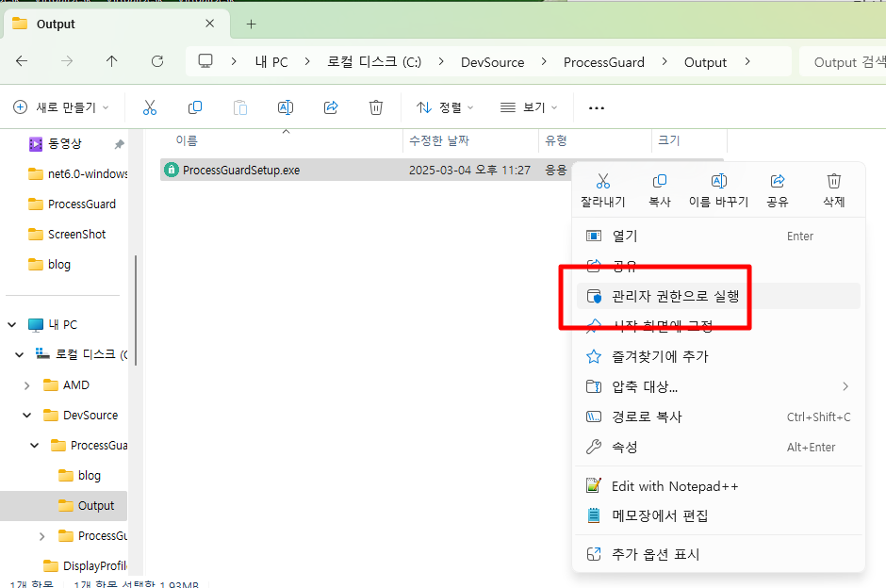This screenshot has height=588, width=886.
Task: Open the 정렬 sort dropdown
Action: (x=445, y=107)
